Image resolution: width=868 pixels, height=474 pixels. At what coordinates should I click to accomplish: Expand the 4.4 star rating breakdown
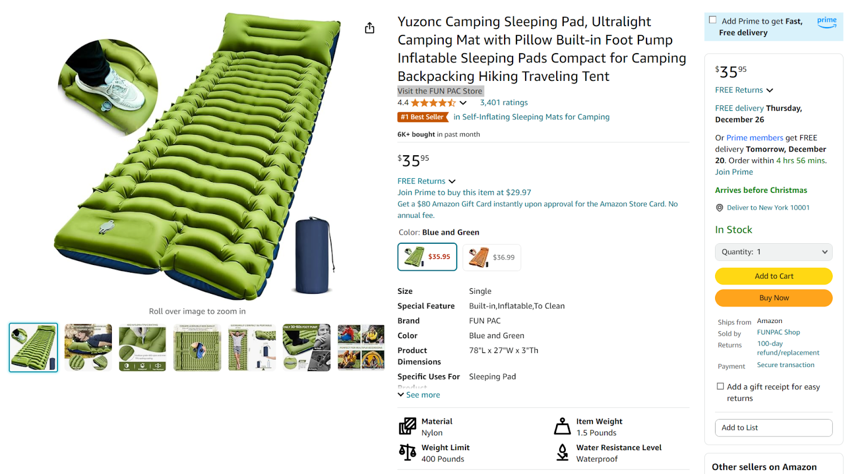(464, 102)
